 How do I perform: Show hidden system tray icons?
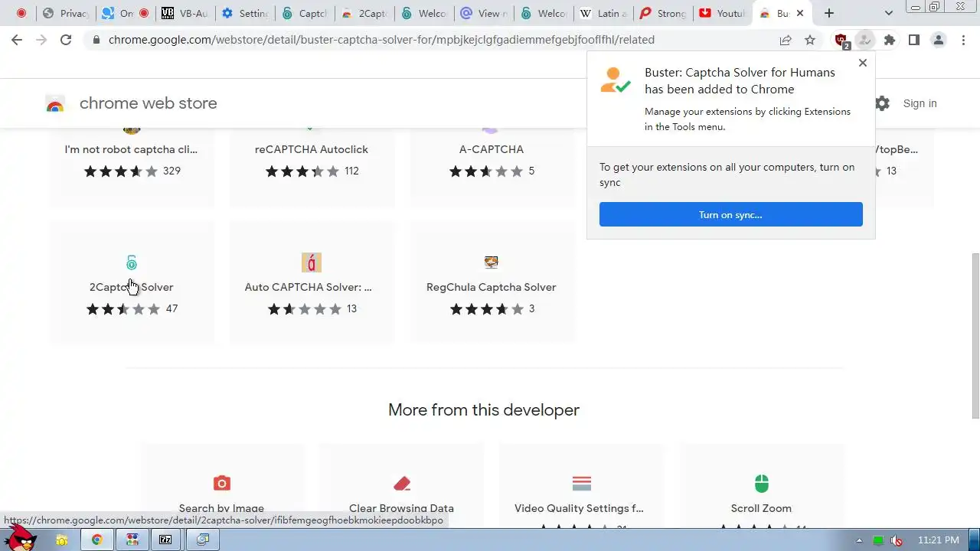(x=859, y=540)
